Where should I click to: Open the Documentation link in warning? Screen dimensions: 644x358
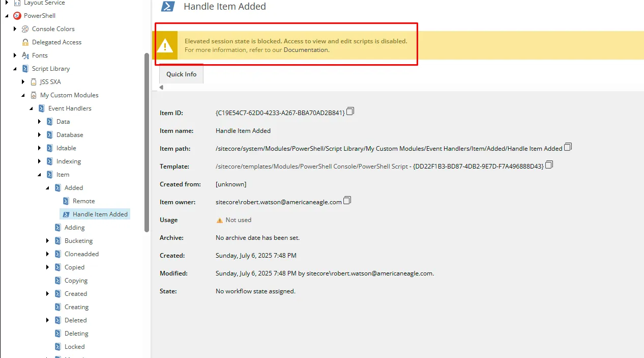(x=306, y=50)
